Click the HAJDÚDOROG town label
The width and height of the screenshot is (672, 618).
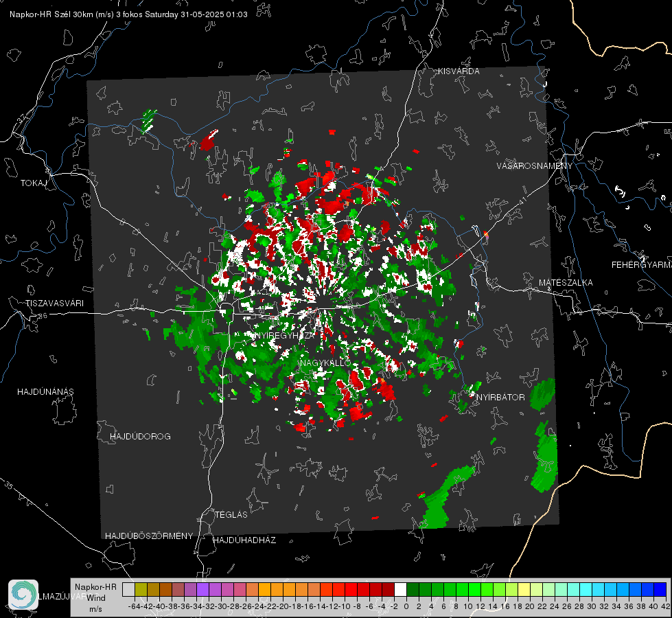tap(140, 437)
